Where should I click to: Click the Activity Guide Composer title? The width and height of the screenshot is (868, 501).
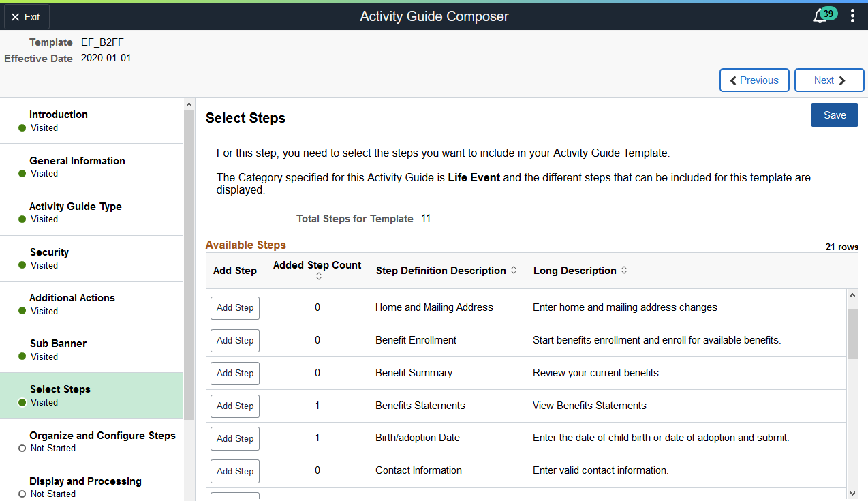[434, 16]
